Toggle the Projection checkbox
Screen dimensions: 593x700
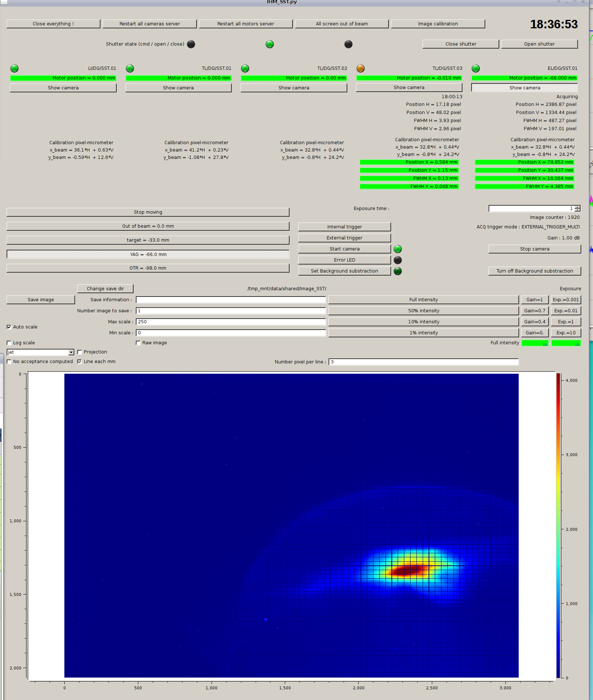79,352
